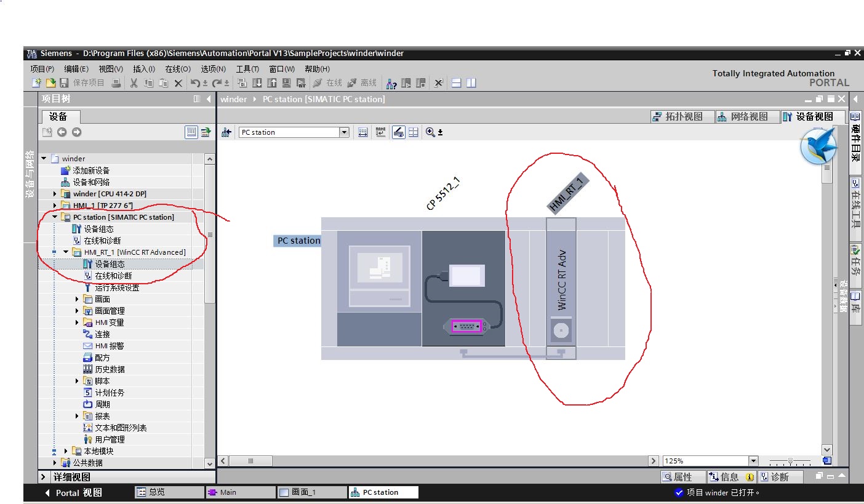Paste from clipboard with paste icon
This screenshot has width=864, height=504.
point(163,83)
